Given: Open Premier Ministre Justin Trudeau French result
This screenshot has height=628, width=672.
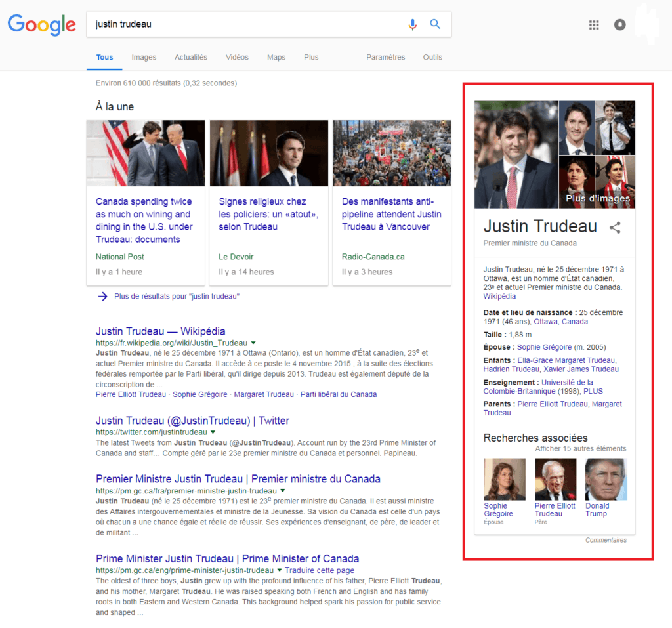Looking at the screenshot, I should tap(238, 479).
